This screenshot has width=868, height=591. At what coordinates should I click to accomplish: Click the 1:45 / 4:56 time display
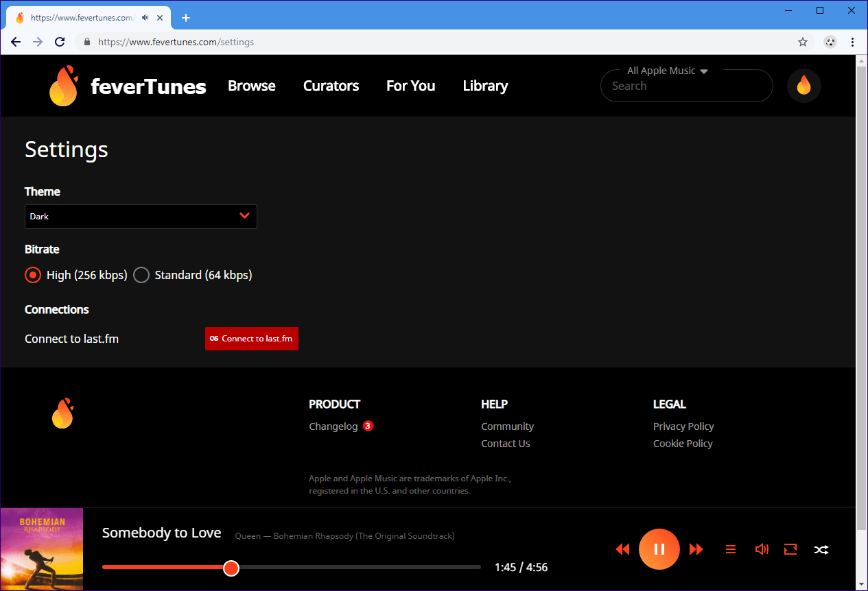tap(521, 568)
